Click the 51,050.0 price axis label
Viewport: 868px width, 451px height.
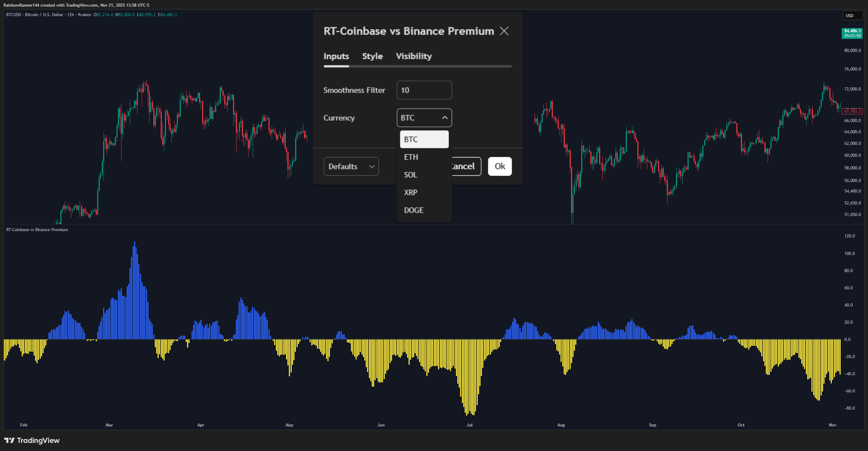click(x=853, y=215)
